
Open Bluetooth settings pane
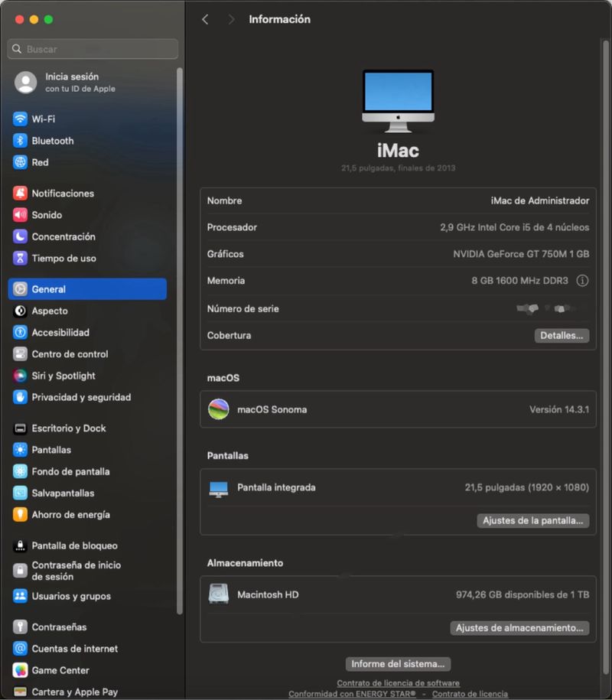(x=87, y=141)
